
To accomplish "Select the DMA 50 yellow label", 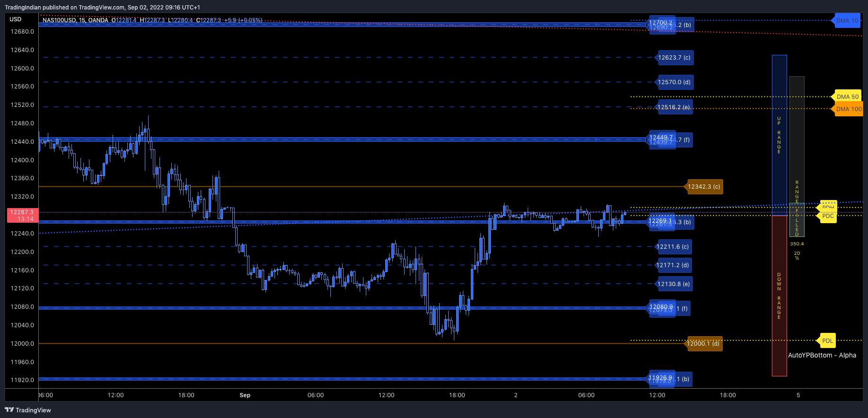I will pyautogui.click(x=847, y=96).
